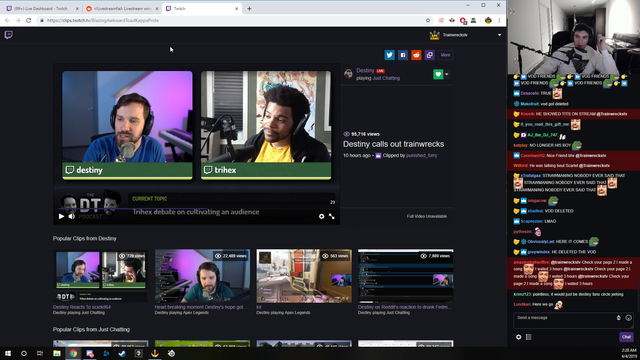Click Chrome icon on taskbar
Viewport: 640px width, 360px height.
point(73,353)
